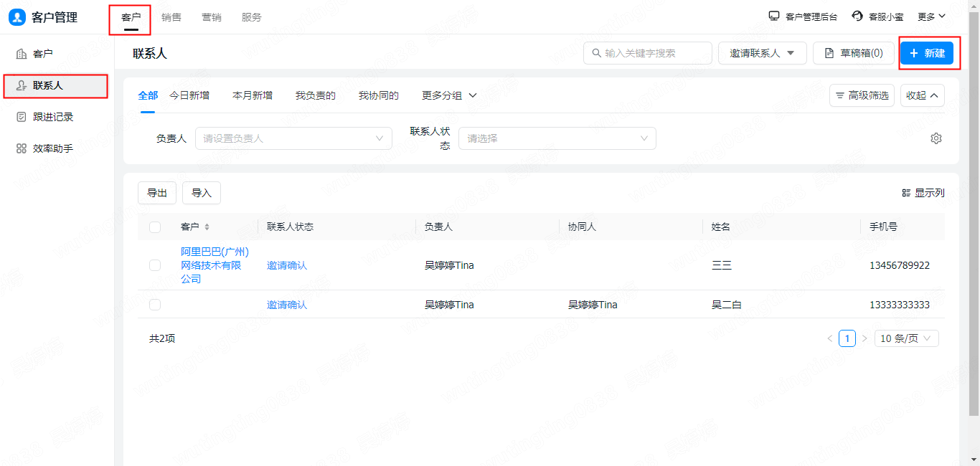This screenshot has width=980, height=466.
Task: Click the name cell 吴二白
Action: pyautogui.click(x=727, y=305)
